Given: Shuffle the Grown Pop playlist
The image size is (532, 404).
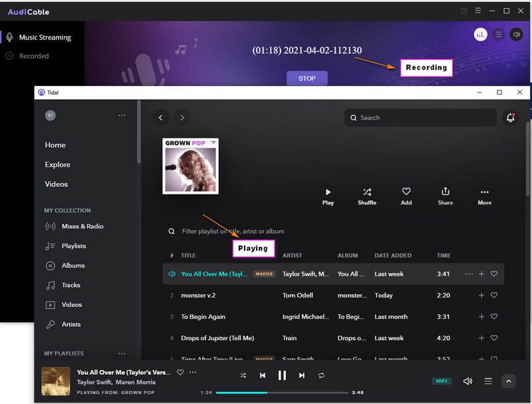Looking at the screenshot, I should (x=367, y=197).
